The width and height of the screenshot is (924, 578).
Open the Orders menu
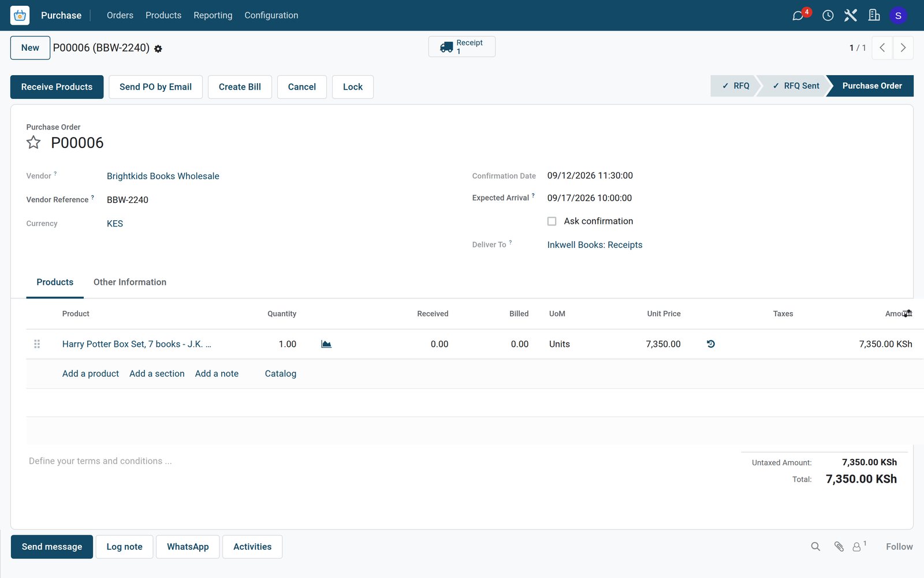[x=120, y=16]
